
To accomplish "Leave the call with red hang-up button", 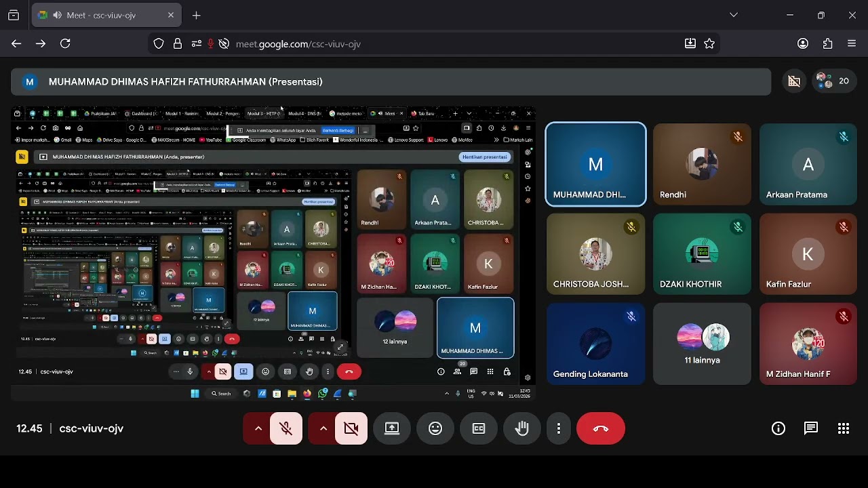I will (x=601, y=428).
